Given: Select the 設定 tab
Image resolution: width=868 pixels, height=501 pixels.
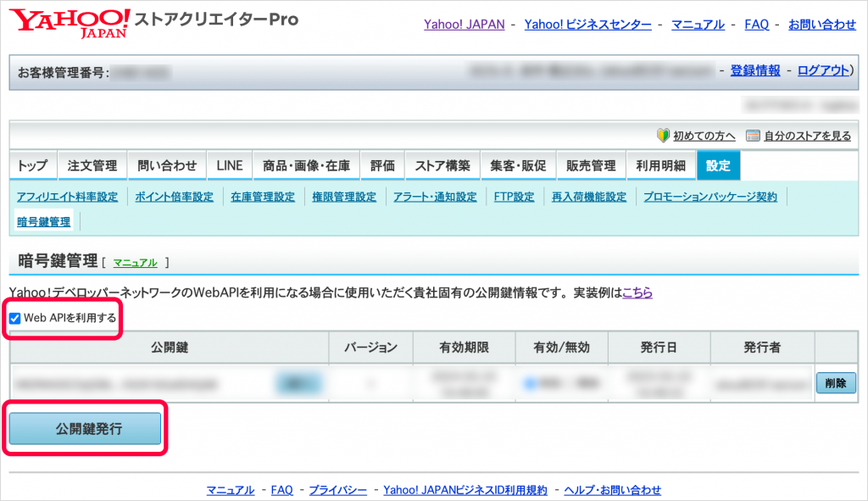Looking at the screenshot, I should click(x=718, y=166).
